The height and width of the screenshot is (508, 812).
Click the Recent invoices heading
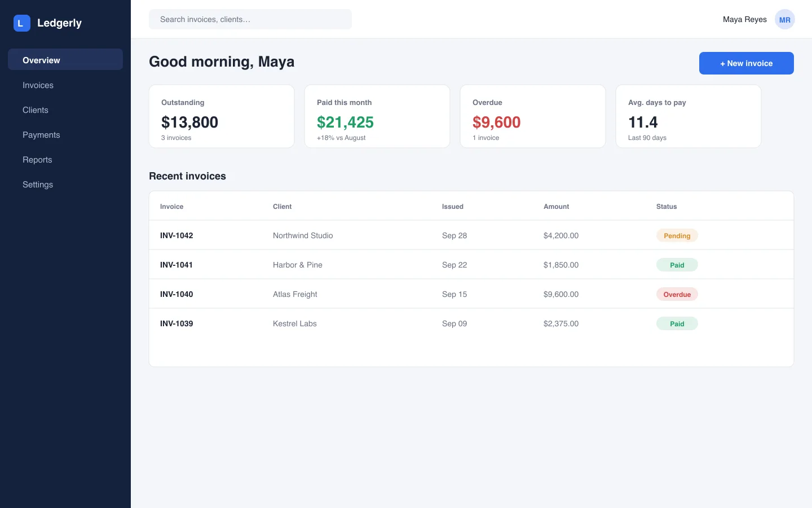187,176
